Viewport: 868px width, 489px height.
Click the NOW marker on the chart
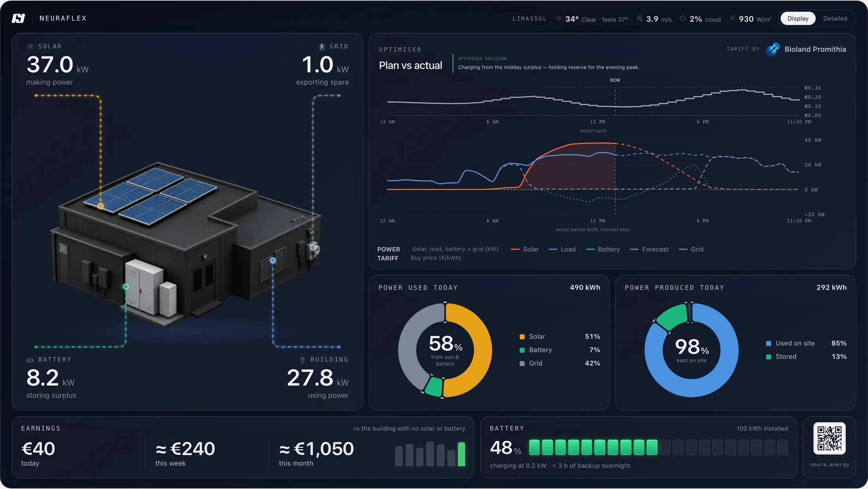pyautogui.click(x=615, y=80)
